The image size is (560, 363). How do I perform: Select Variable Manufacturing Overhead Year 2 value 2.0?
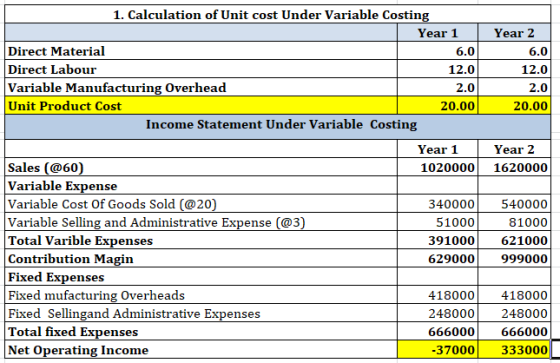(x=514, y=88)
